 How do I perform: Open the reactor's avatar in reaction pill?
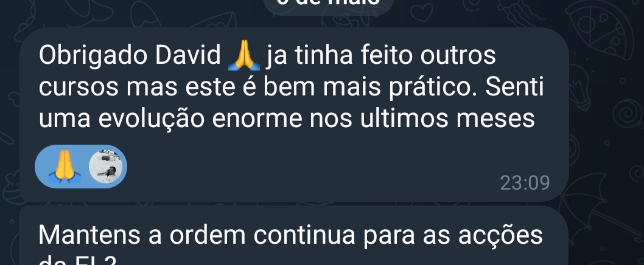click(106, 166)
